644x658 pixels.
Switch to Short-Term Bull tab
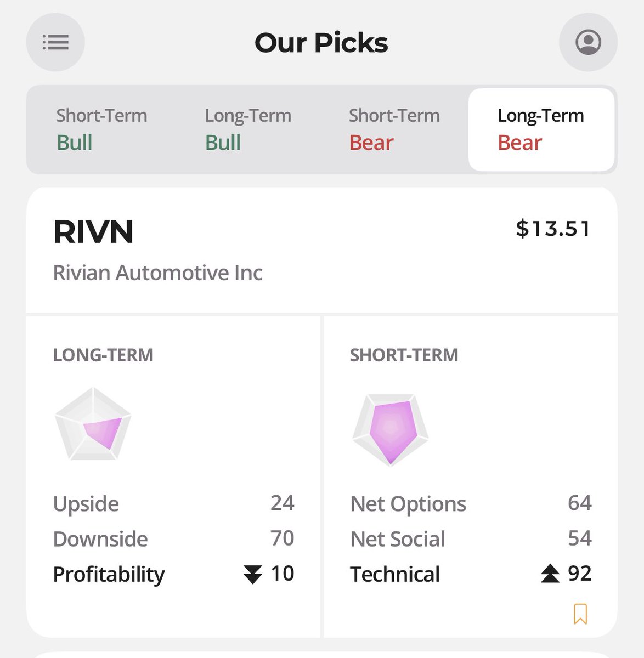pos(101,129)
